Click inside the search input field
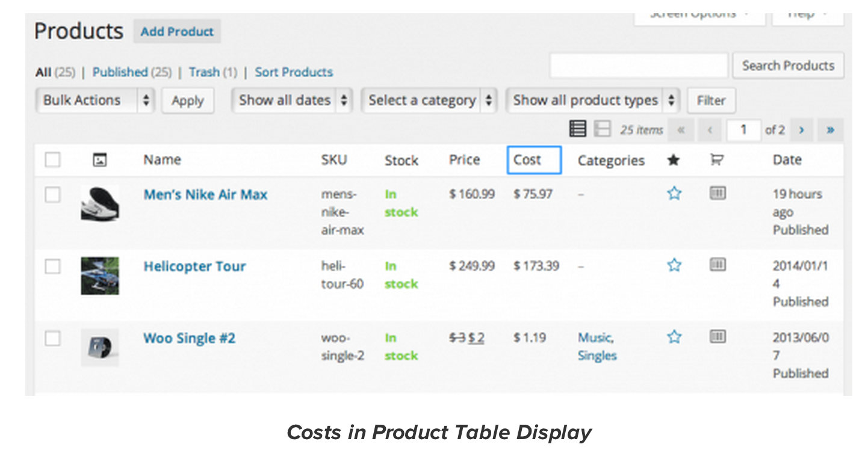 point(638,65)
